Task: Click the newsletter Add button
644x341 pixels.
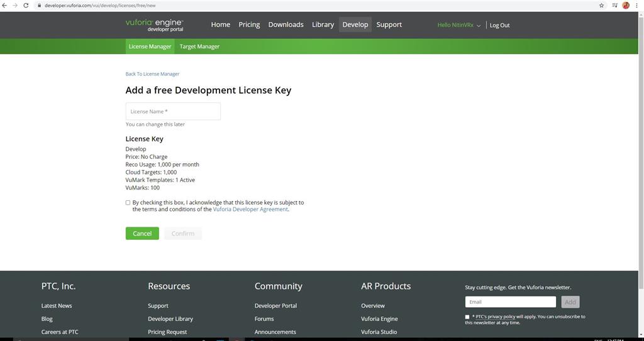Action: click(570, 302)
